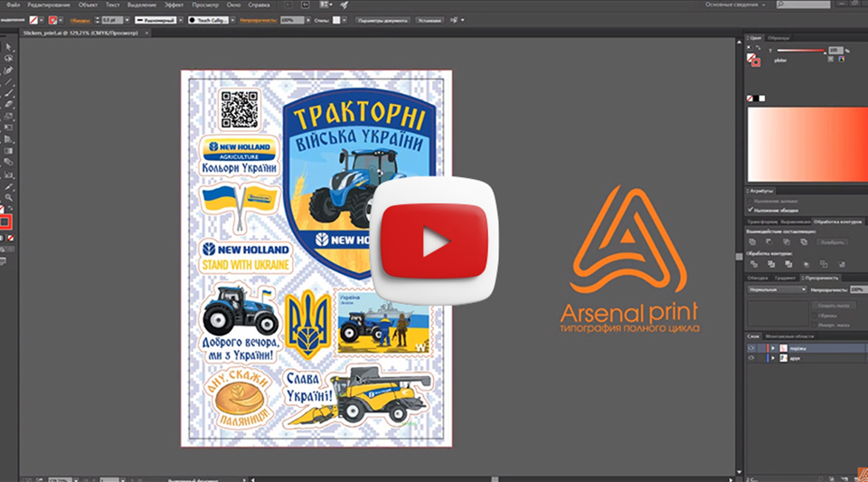This screenshot has height=482, width=868.
Task: Expand the first layer in Layers panel
Action: coord(771,347)
